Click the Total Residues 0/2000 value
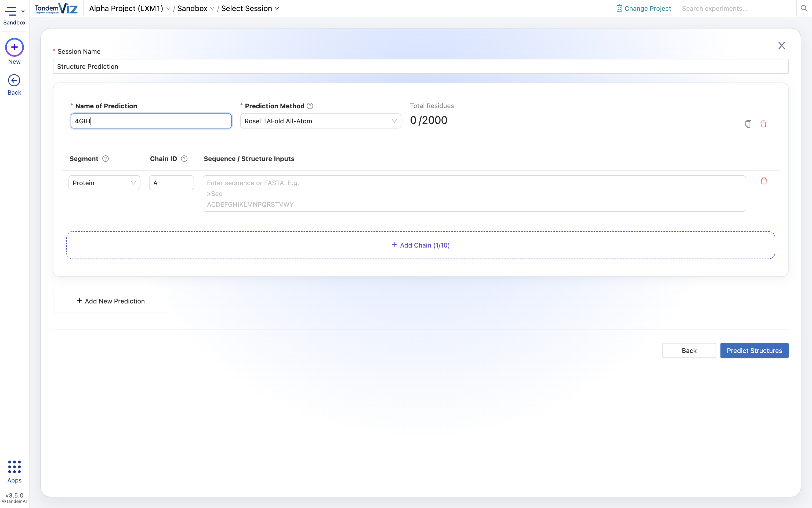Image resolution: width=812 pixels, height=508 pixels. pyautogui.click(x=429, y=120)
